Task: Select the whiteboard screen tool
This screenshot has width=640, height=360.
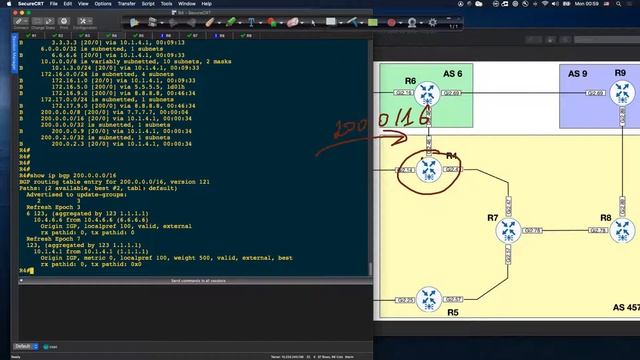Action: 331,22
